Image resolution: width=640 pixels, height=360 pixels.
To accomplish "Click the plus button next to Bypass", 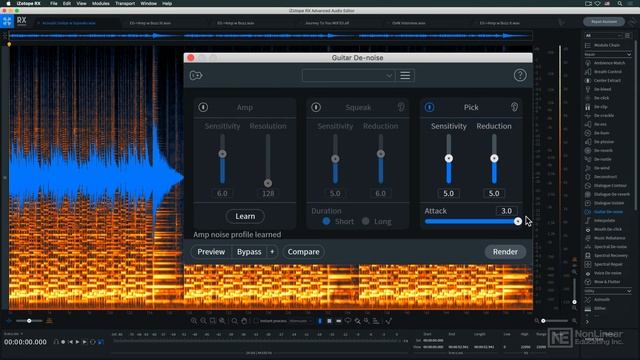I will point(272,252).
